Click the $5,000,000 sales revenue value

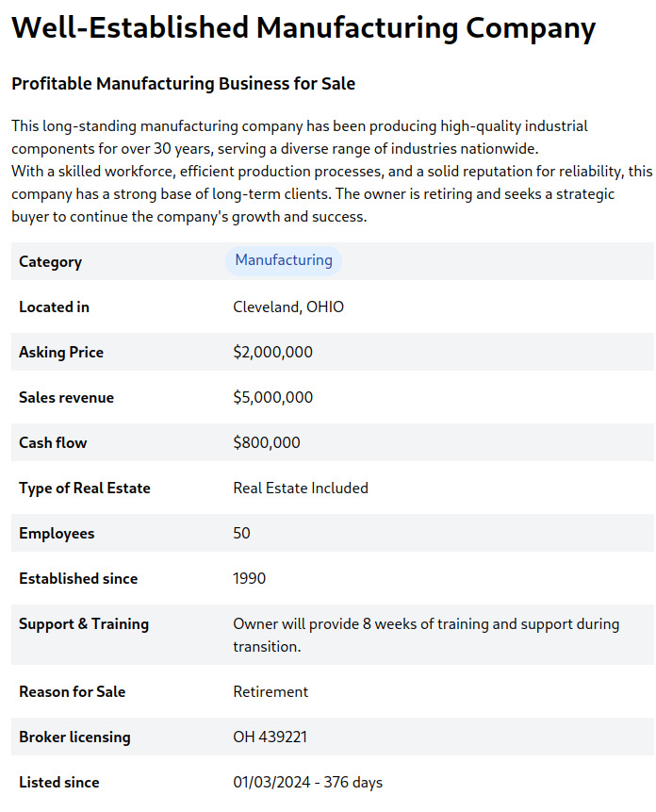[x=272, y=398]
